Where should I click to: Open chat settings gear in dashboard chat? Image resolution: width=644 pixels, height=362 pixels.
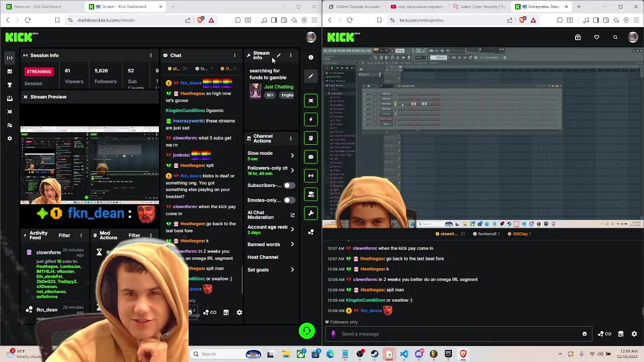239,312
